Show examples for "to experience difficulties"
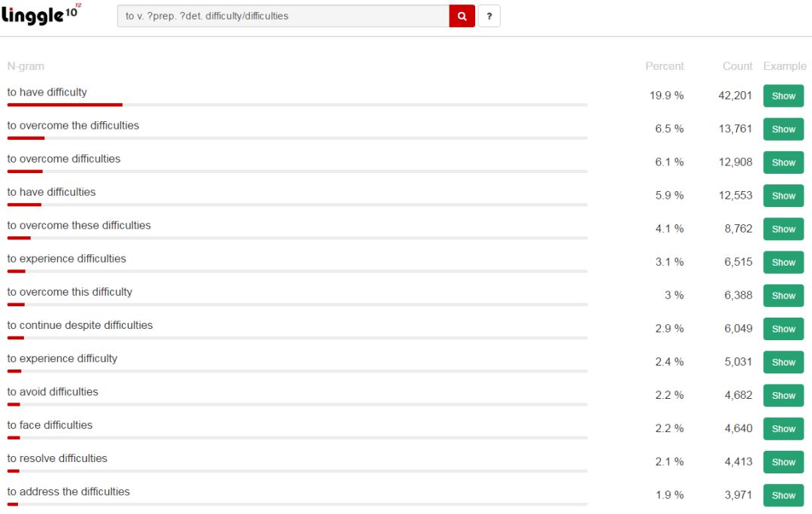Viewport: 812px width, 514px height. click(783, 263)
